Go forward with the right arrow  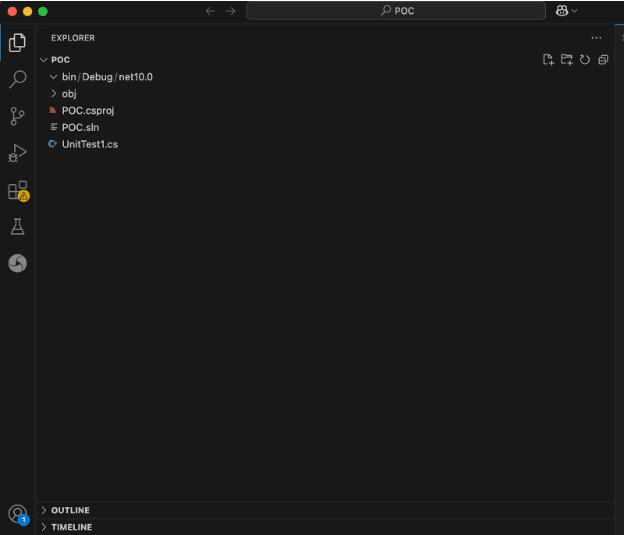coord(230,11)
